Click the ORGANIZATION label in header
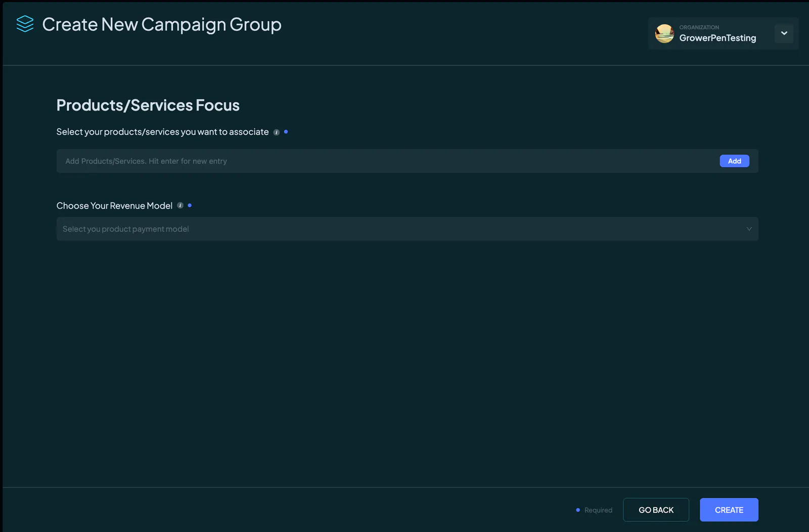 699,27
